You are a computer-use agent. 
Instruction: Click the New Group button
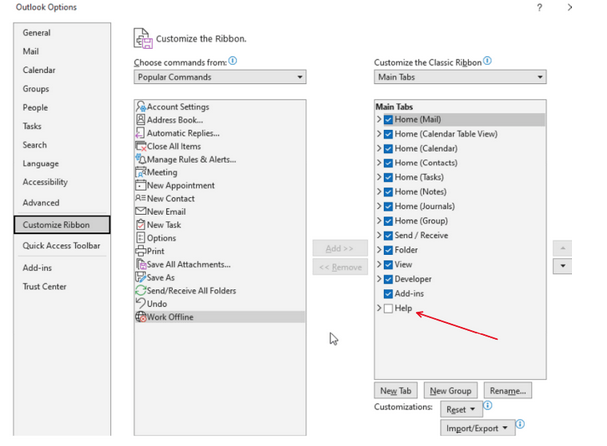tap(451, 391)
